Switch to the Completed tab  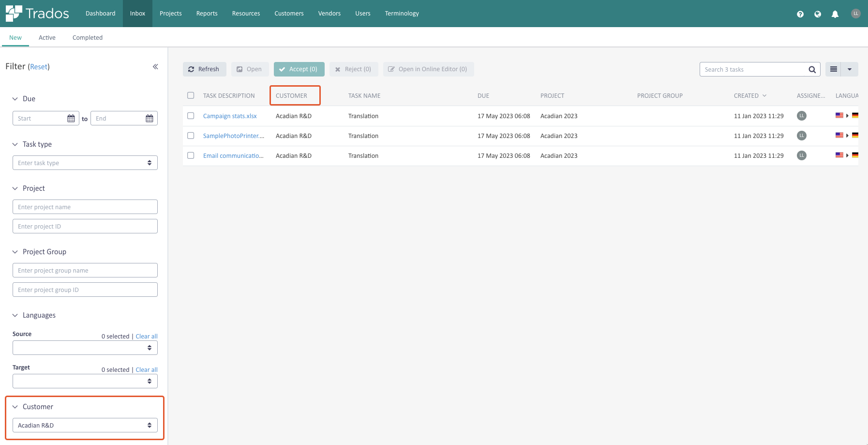click(x=88, y=38)
